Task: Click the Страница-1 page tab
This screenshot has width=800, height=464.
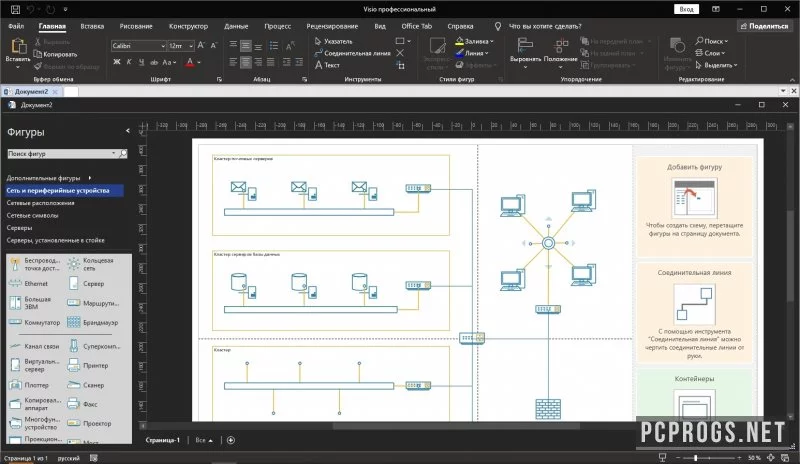Action: tap(162, 440)
